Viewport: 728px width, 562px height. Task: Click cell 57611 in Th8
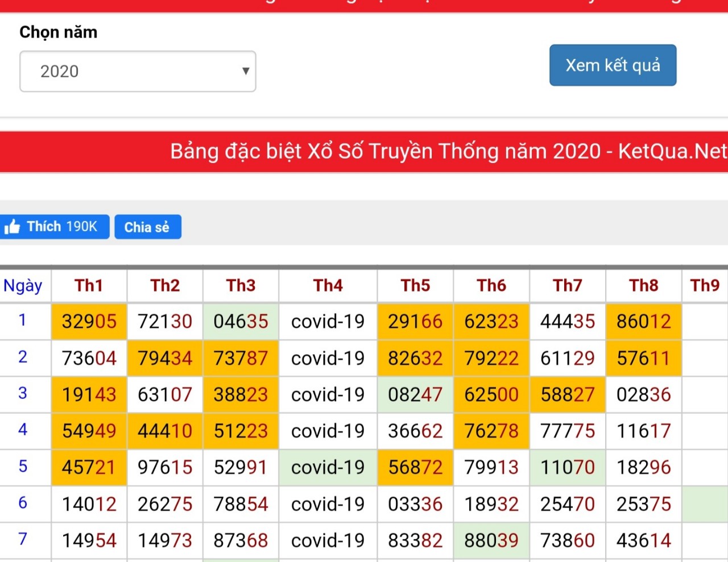pyautogui.click(x=644, y=358)
